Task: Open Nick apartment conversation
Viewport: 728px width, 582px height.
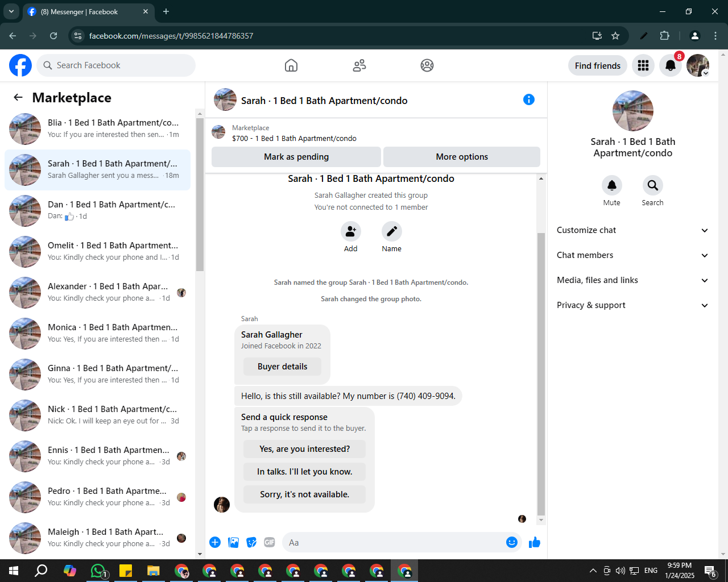Action: (97, 415)
